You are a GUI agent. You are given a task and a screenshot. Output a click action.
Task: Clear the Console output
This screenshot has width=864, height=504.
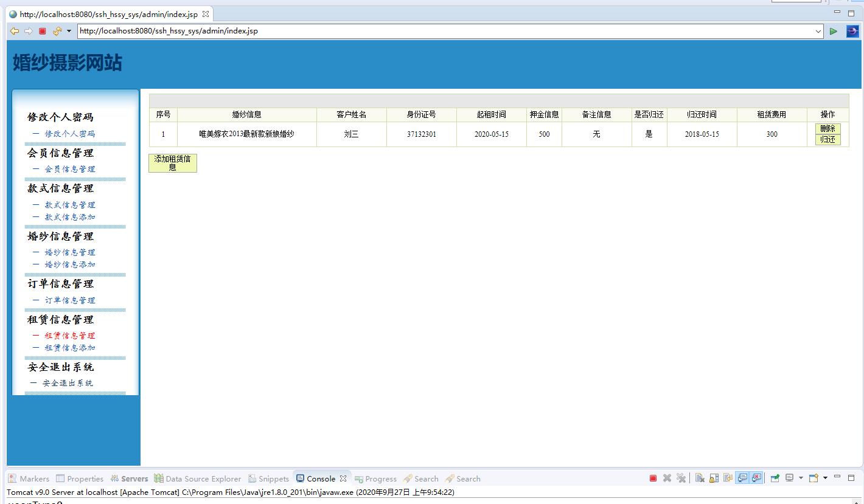click(700, 478)
